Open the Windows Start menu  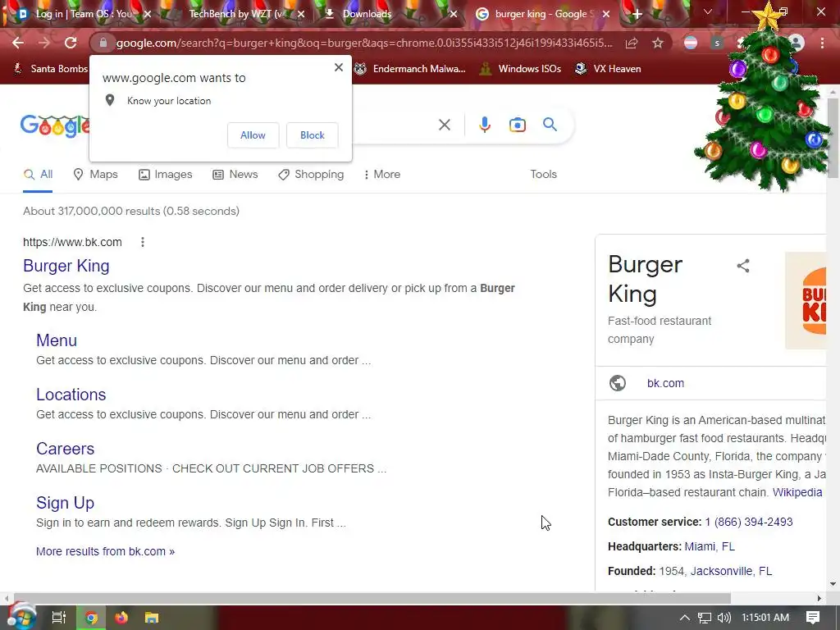click(21, 618)
